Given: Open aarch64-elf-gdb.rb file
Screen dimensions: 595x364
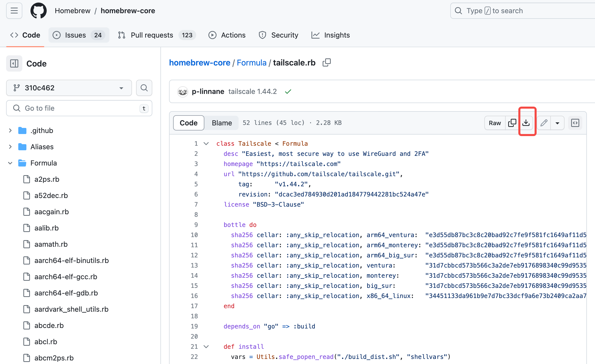Looking at the screenshot, I should click(66, 293).
